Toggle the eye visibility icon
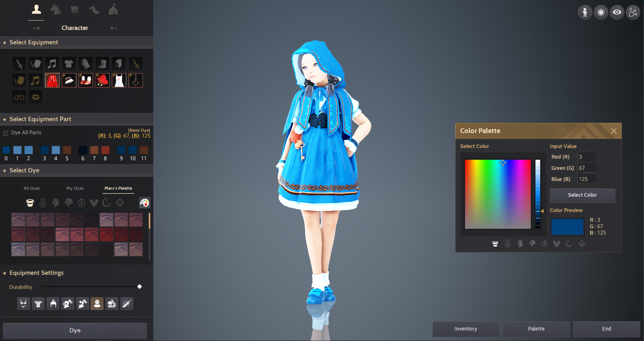The width and height of the screenshot is (644, 341). tap(617, 13)
